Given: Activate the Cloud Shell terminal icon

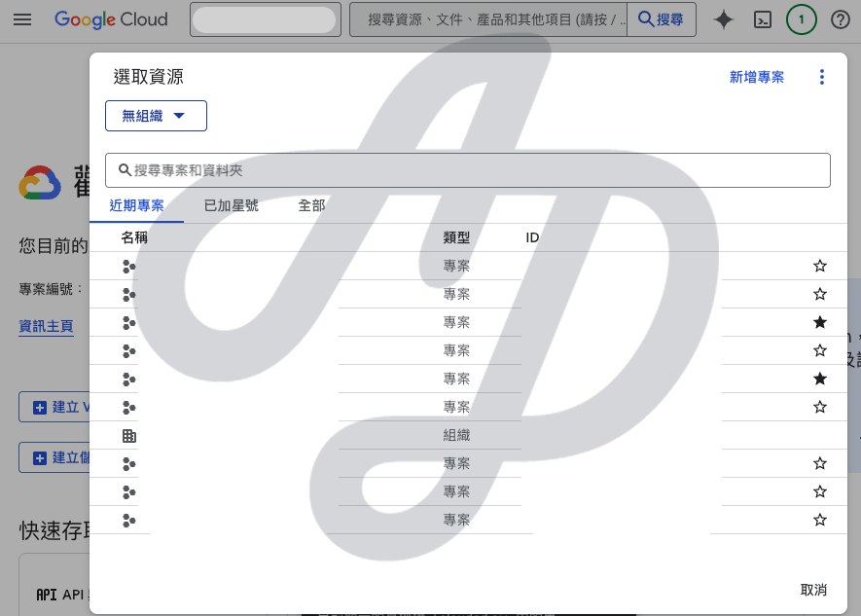Looking at the screenshot, I should [765, 19].
